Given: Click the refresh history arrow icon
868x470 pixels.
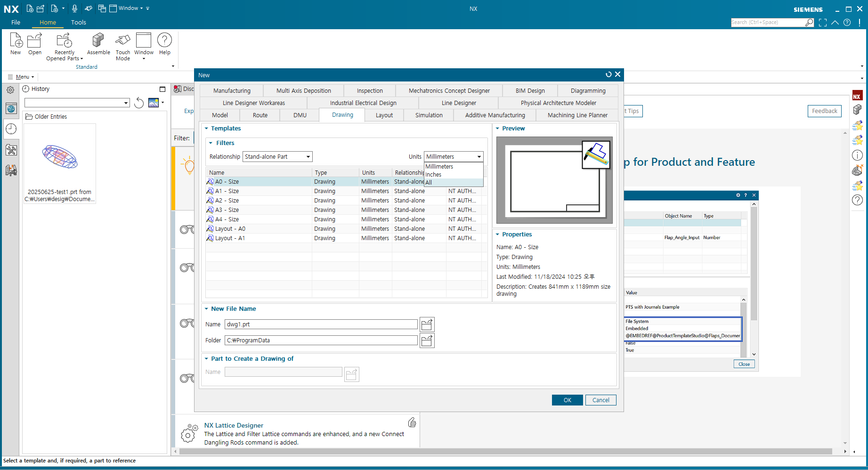Looking at the screenshot, I should tap(139, 103).
